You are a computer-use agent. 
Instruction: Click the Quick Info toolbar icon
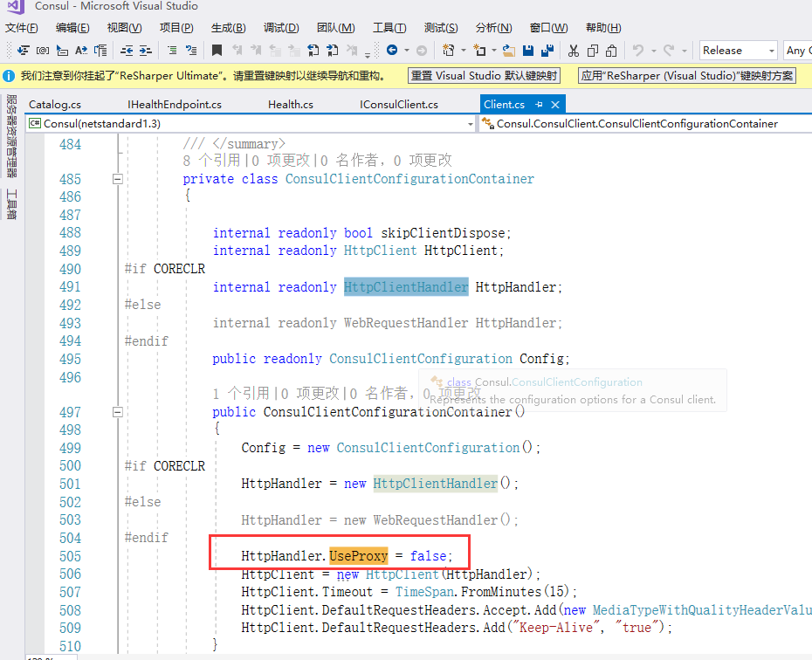tap(62, 51)
